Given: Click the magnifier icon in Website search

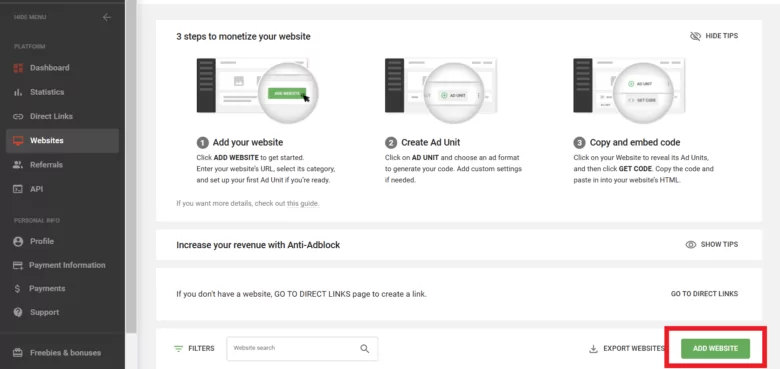Looking at the screenshot, I should pos(365,349).
